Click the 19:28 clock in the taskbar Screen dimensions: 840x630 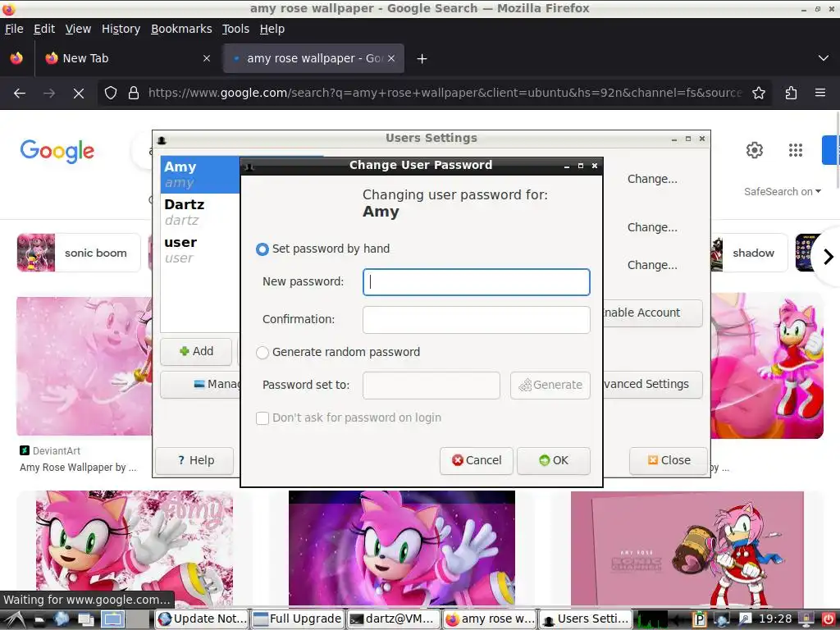click(x=775, y=619)
